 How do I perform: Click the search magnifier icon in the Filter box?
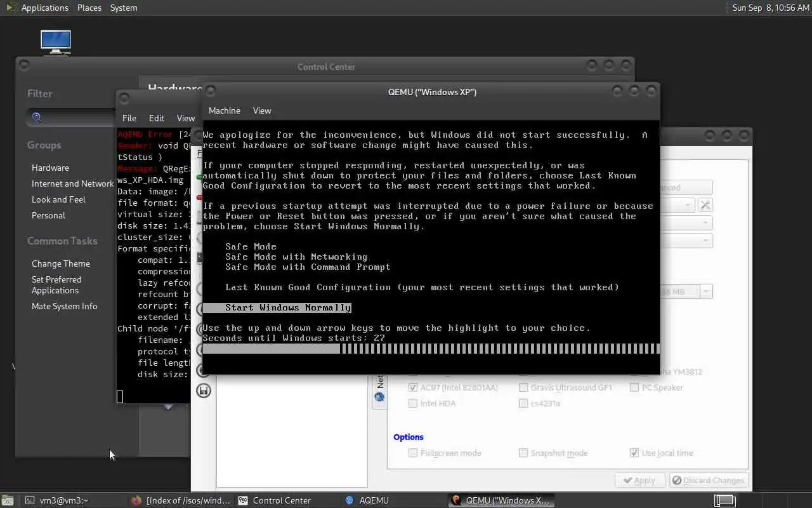click(37, 117)
